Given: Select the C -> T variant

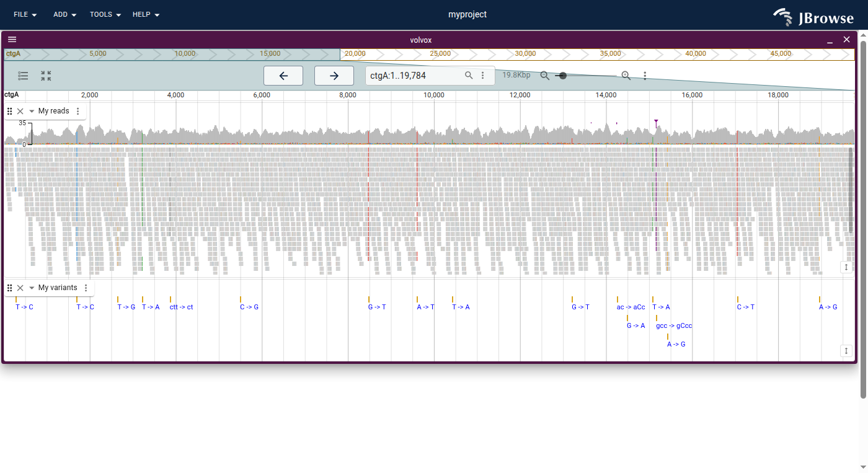Looking at the screenshot, I should click(x=746, y=307).
